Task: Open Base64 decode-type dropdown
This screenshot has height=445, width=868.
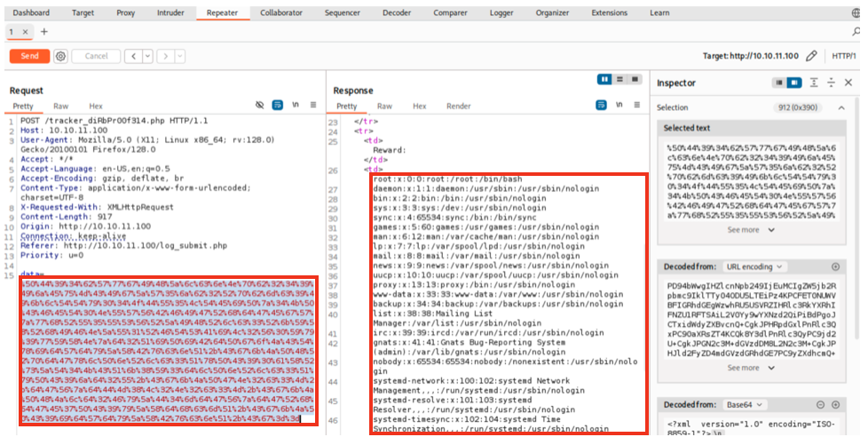Action: pyautogui.click(x=744, y=404)
